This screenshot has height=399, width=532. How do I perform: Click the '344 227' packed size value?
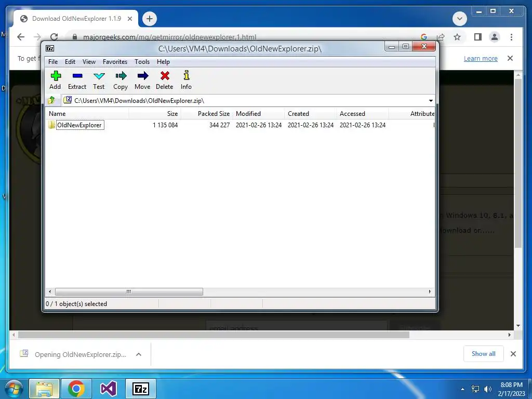220,125
